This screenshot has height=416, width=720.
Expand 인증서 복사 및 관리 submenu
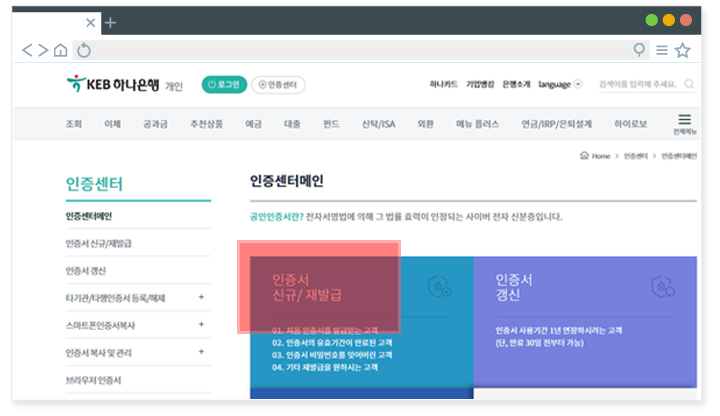pos(201,352)
